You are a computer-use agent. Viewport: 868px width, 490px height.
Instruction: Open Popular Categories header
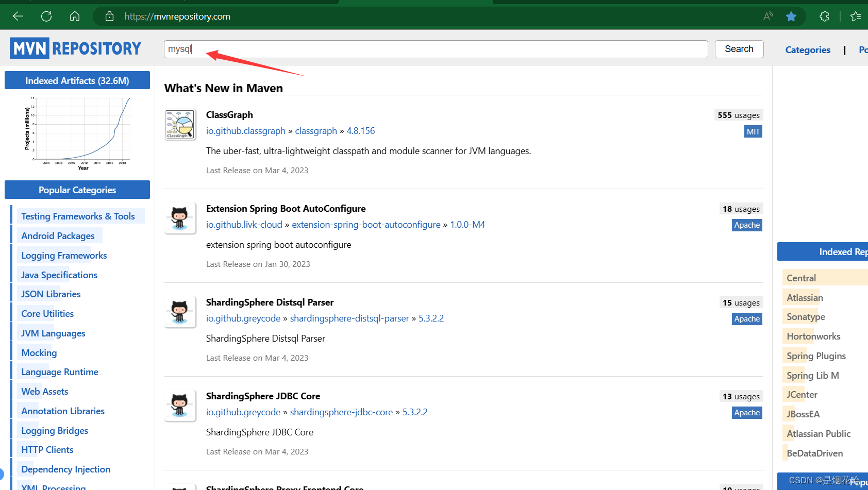point(77,190)
